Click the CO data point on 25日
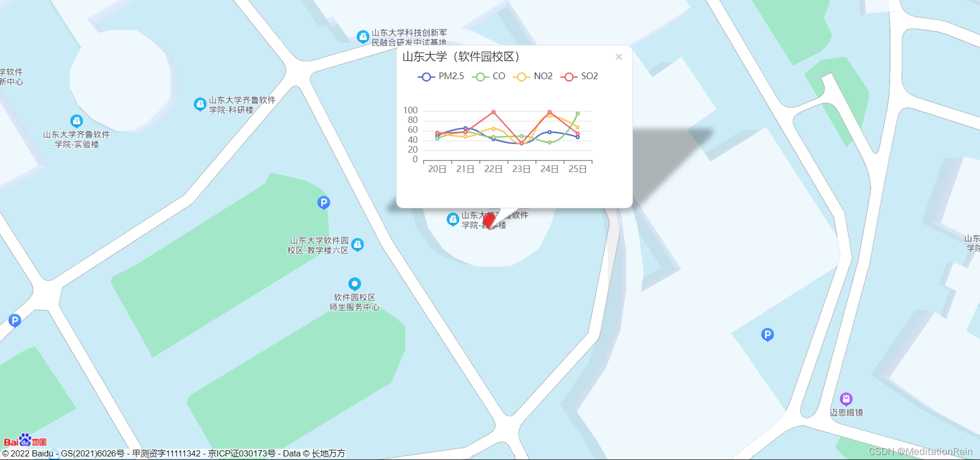Viewport: 980px width, 460px height. pos(577,113)
